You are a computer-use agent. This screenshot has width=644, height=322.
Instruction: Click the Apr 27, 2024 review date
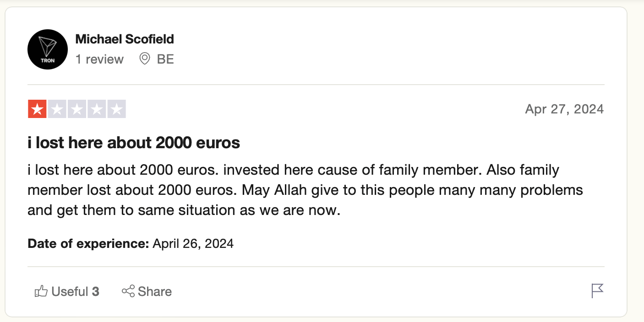[x=564, y=109]
